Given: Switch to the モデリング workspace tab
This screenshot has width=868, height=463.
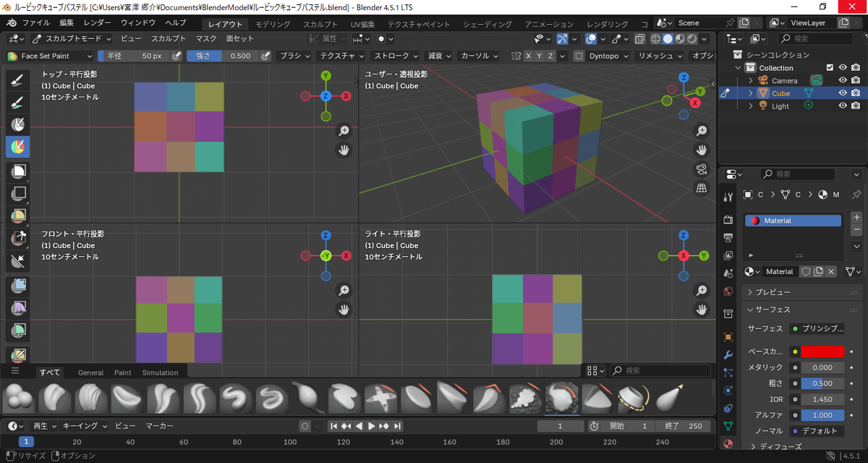Looking at the screenshot, I should pos(273,25).
